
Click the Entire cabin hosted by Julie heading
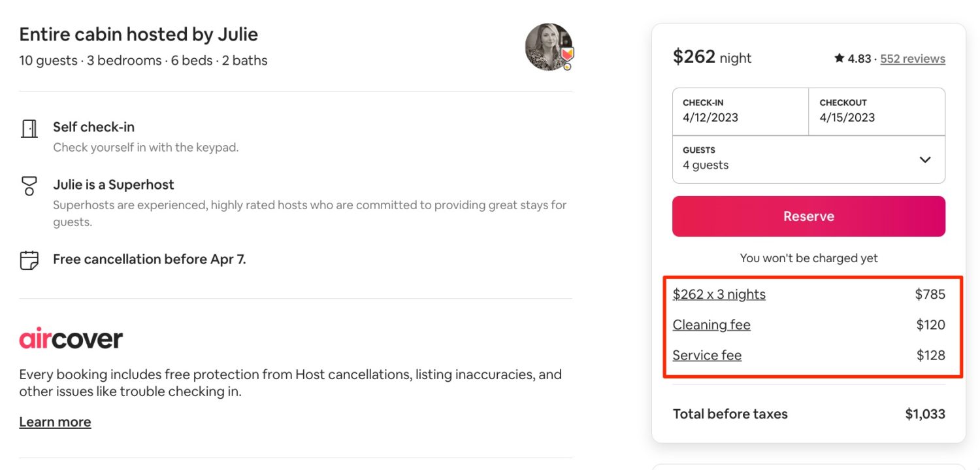(x=139, y=33)
